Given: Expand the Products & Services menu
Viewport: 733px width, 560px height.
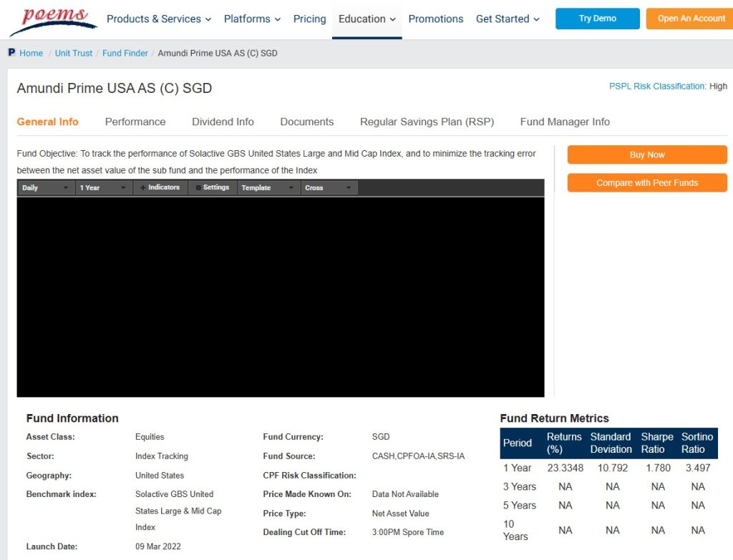Looking at the screenshot, I should 159,19.
